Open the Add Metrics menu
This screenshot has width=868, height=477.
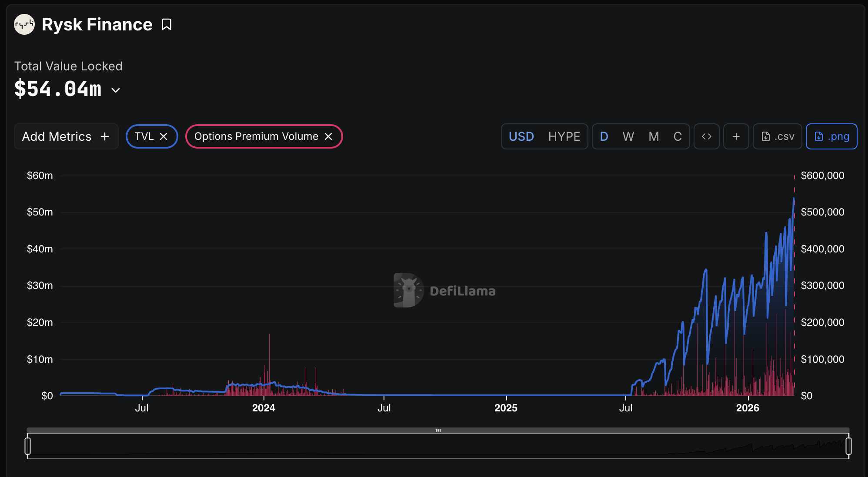66,136
